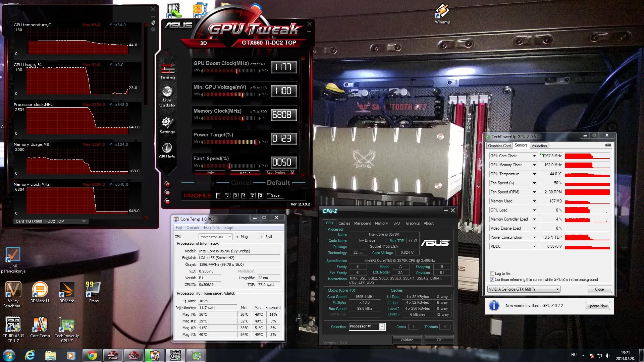Click Default in GPU Tweak
The height and width of the screenshot is (362, 644).
click(278, 183)
